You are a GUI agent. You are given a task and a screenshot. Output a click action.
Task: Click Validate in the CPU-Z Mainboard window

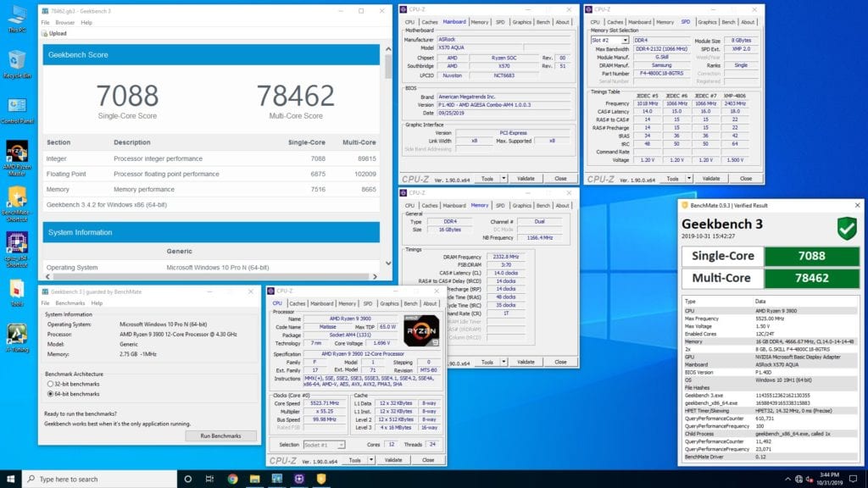click(526, 179)
